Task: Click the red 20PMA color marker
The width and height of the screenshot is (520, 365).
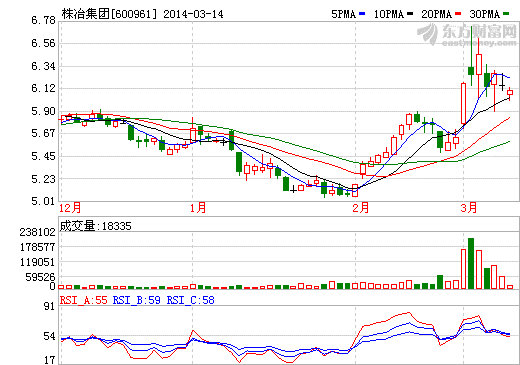Action: pos(458,14)
